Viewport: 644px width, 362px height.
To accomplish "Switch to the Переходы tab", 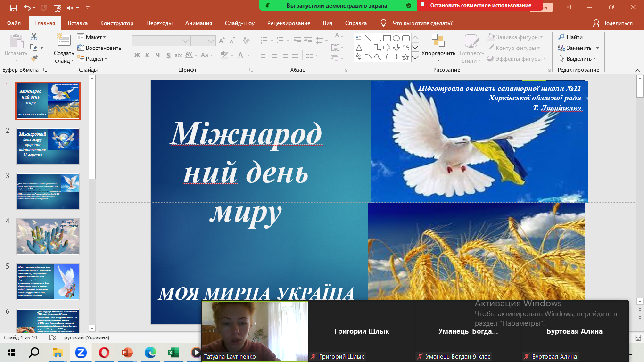I will (x=159, y=23).
